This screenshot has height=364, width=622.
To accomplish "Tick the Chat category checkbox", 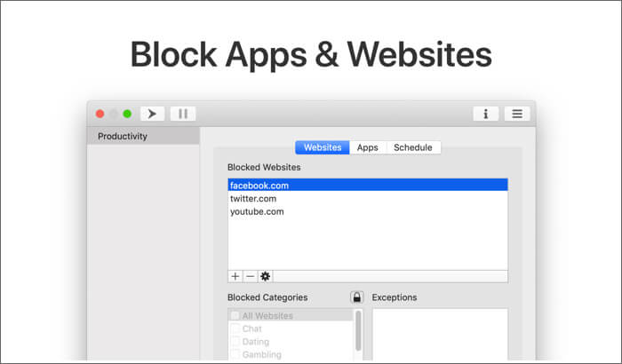I will [235, 328].
